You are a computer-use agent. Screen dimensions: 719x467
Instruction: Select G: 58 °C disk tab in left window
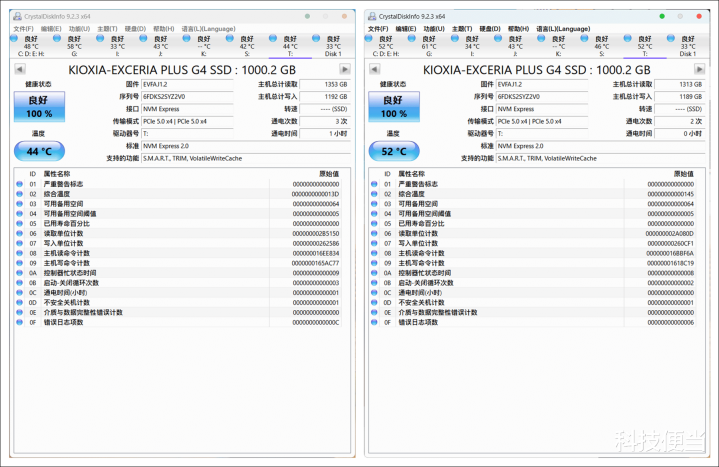click(74, 46)
